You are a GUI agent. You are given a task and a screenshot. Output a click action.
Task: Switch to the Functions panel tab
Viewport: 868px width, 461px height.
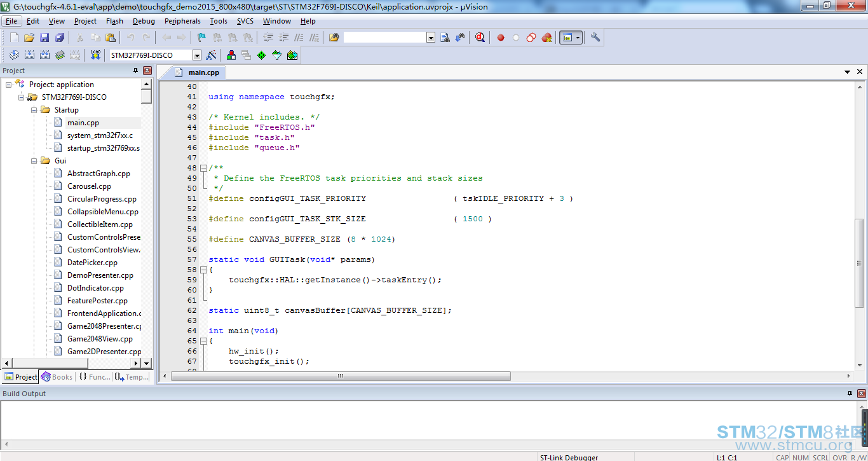click(x=94, y=377)
